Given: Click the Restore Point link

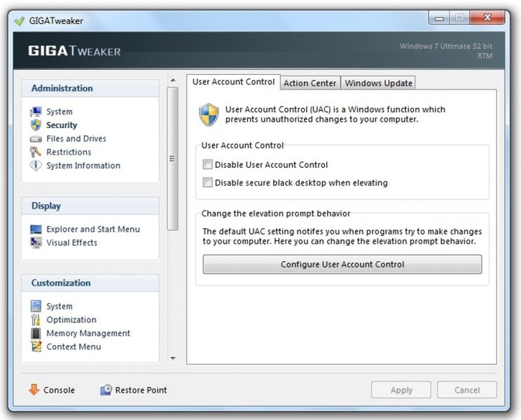Looking at the screenshot, I should pos(134,390).
